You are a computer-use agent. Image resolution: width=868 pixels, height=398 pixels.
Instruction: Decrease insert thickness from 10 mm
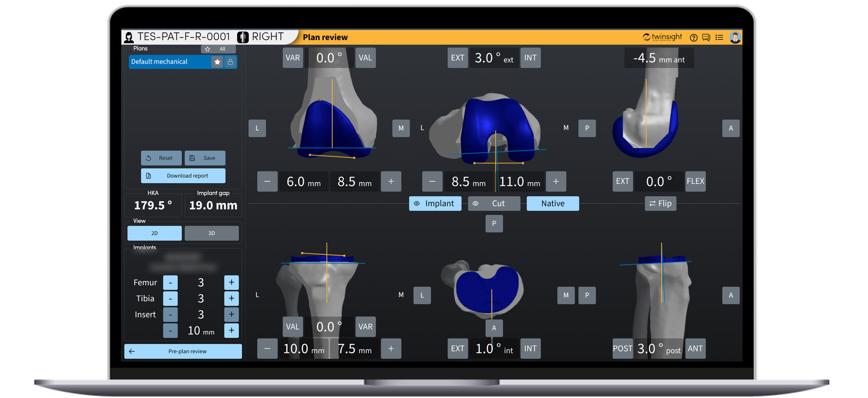[170, 331]
